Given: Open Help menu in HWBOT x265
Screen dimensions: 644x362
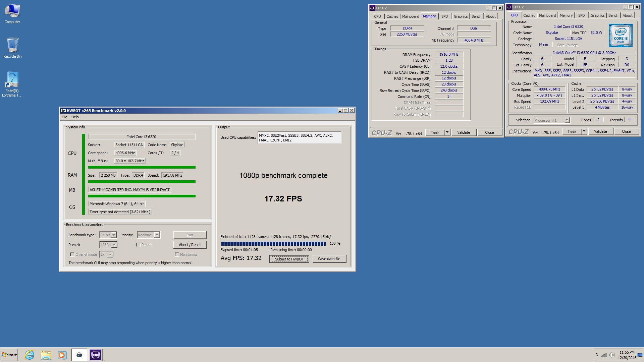Looking at the screenshot, I should pos(75,117).
